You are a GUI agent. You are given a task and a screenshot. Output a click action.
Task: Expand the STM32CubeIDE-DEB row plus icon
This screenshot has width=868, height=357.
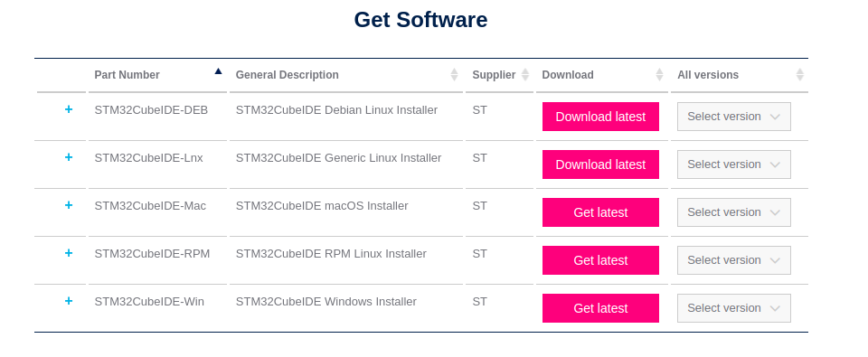click(69, 109)
